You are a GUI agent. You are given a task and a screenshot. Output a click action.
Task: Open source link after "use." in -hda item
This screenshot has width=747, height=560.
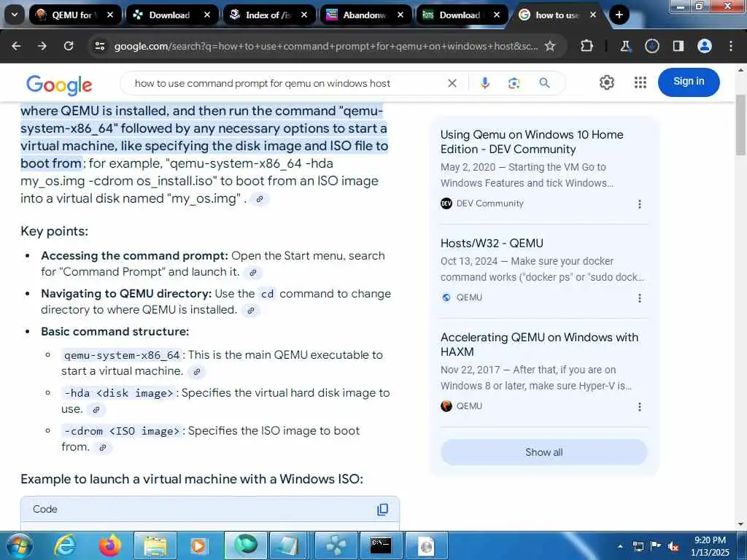pyautogui.click(x=96, y=410)
